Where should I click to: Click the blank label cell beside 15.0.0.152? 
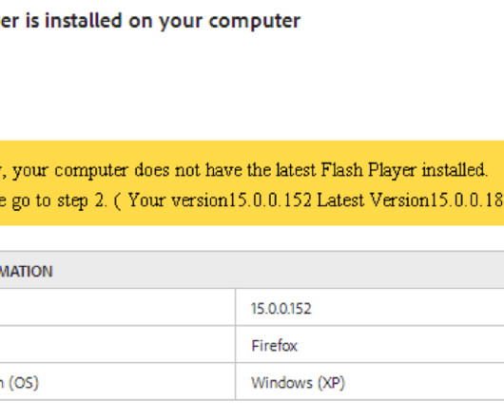pyautogui.click(x=117, y=307)
